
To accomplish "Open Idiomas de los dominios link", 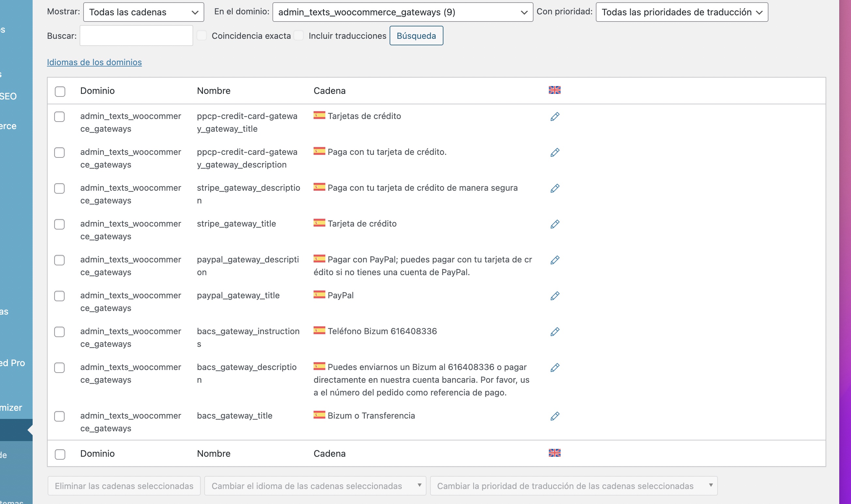I will pyautogui.click(x=94, y=62).
